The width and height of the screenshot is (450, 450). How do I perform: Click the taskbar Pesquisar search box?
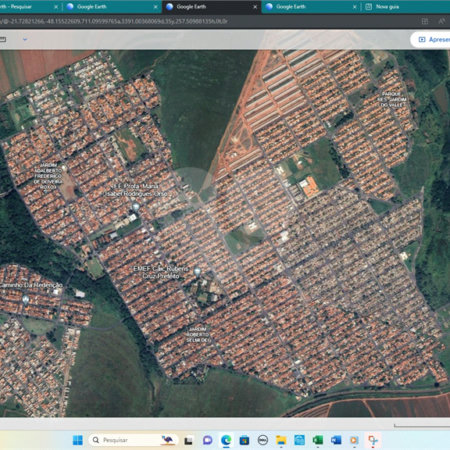pyautogui.click(x=133, y=440)
